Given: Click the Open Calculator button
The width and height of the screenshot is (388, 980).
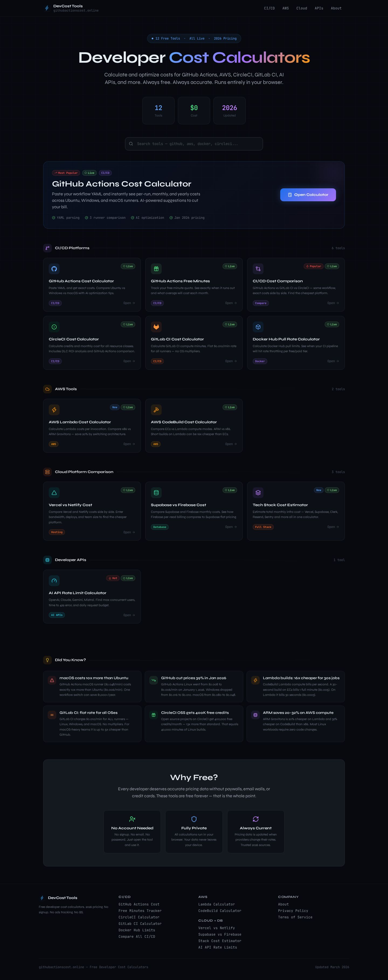Looking at the screenshot, I should [x=308, y=195].
